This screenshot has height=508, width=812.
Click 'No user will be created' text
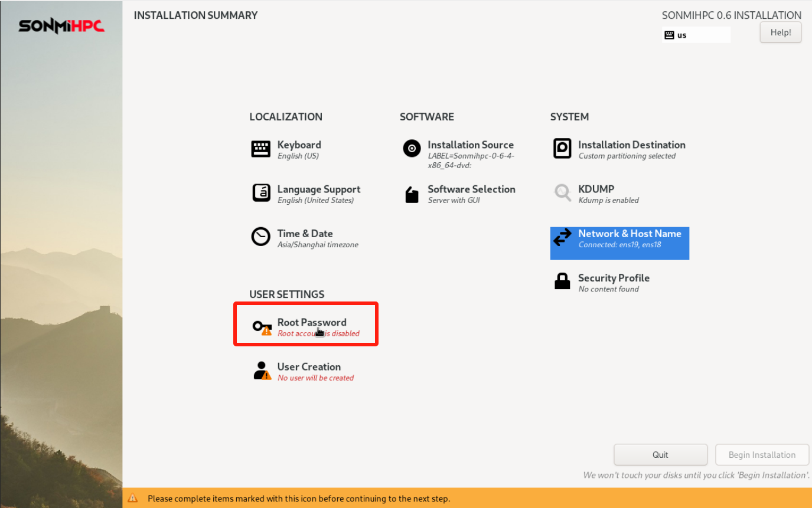point(315,378)
